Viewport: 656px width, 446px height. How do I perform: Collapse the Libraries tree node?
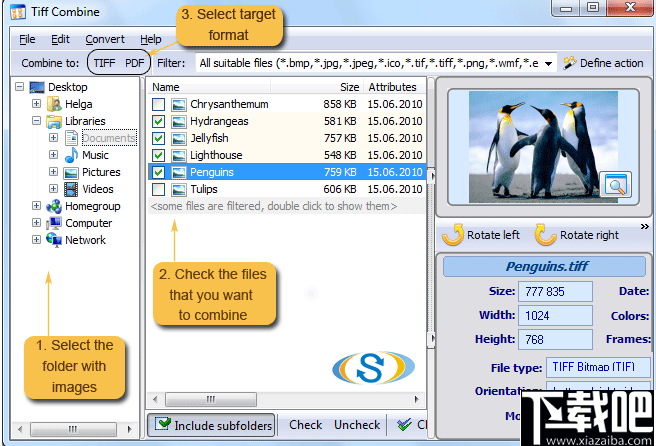tap(36, 120)
